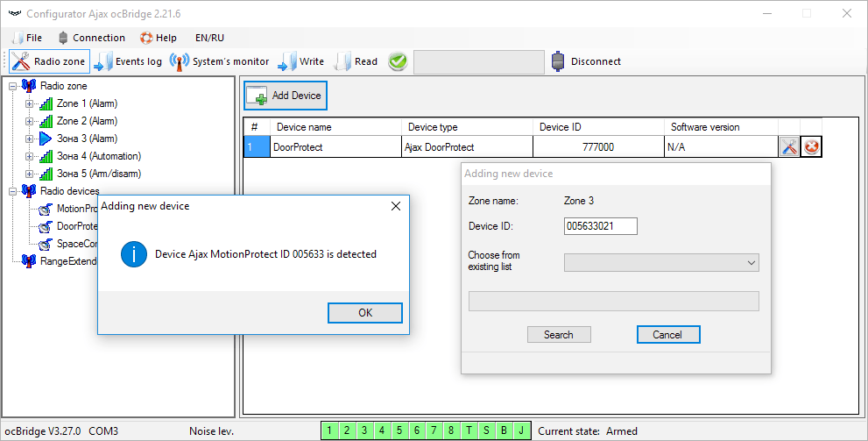Click the MotionProtect device icon in tree

pyautogui.click(x=46, y=209)
